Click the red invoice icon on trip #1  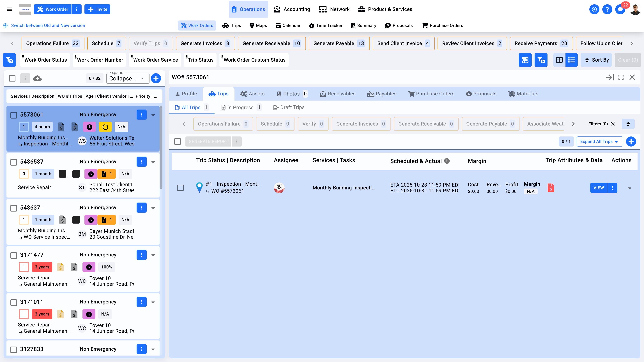click(x=551, y=188)
